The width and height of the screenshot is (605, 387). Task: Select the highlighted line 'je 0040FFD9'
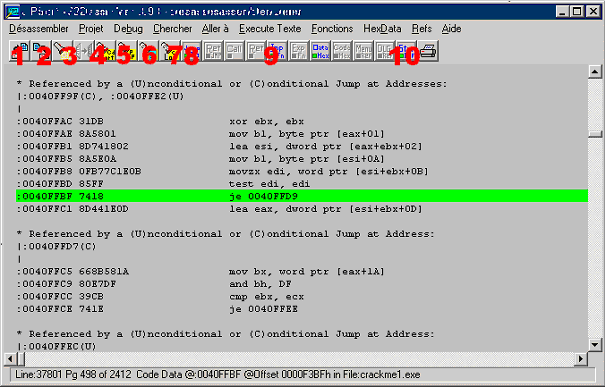(x=302, y=196)
